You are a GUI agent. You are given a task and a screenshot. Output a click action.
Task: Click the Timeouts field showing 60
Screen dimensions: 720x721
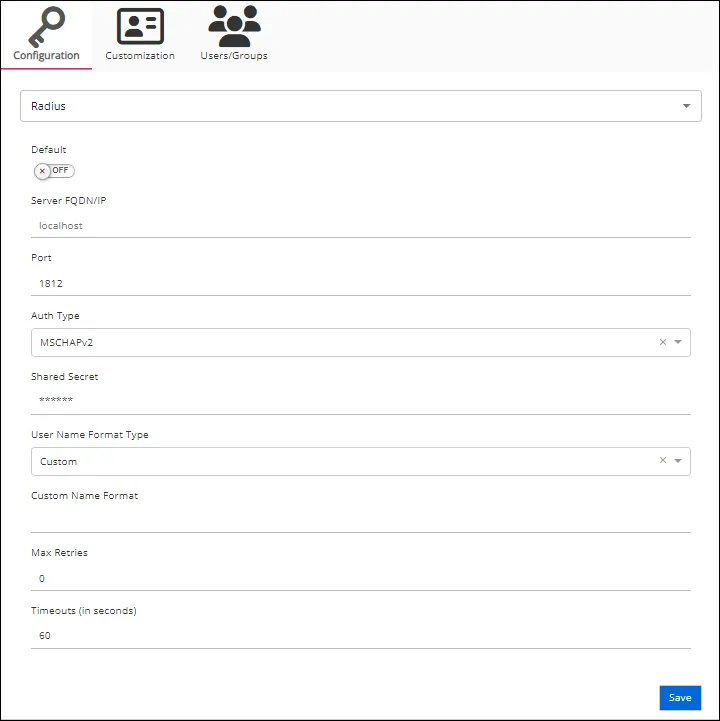tap(361, 636)
